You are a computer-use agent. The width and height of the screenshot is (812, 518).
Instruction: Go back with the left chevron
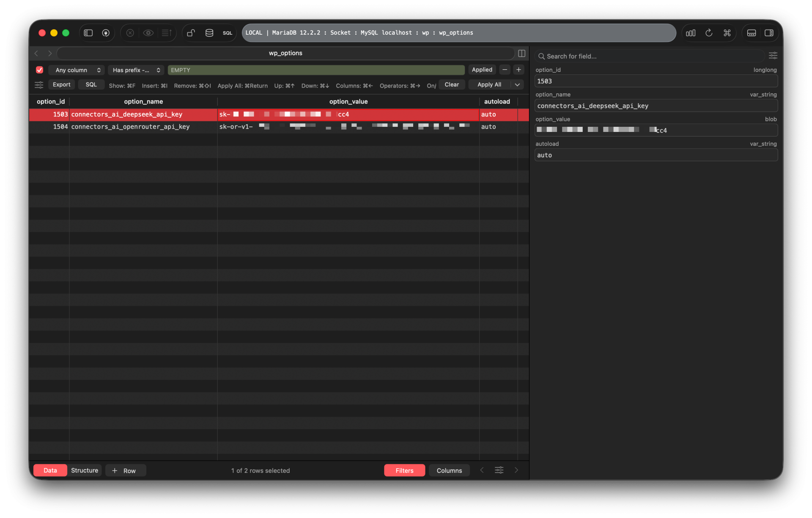pos(36,53)
